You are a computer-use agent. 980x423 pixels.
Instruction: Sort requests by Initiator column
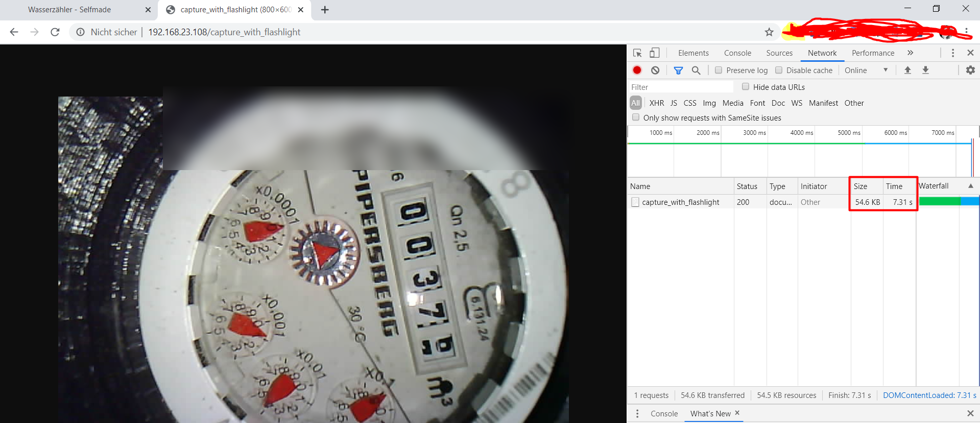pyautogui.click(x=824, y=186)
